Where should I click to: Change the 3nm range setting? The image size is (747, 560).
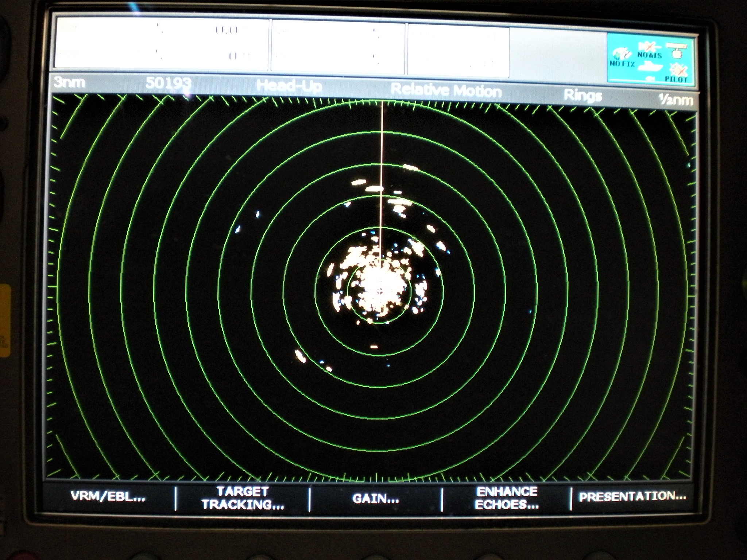[x=69, y=82]
